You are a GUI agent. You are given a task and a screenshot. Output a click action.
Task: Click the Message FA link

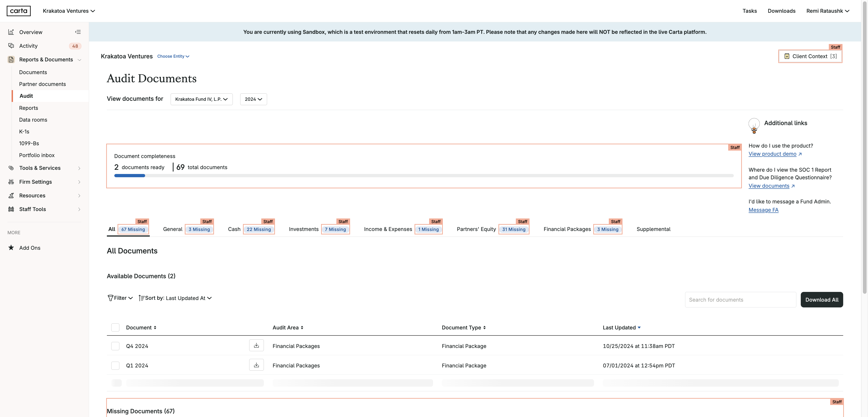[x=763, y=210]
